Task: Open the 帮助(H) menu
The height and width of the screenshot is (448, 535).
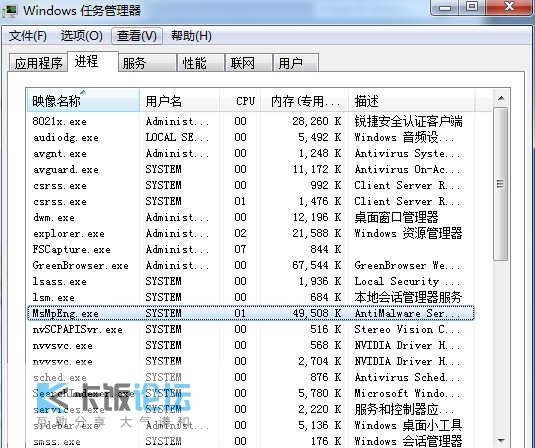Action: pos(191,36)
